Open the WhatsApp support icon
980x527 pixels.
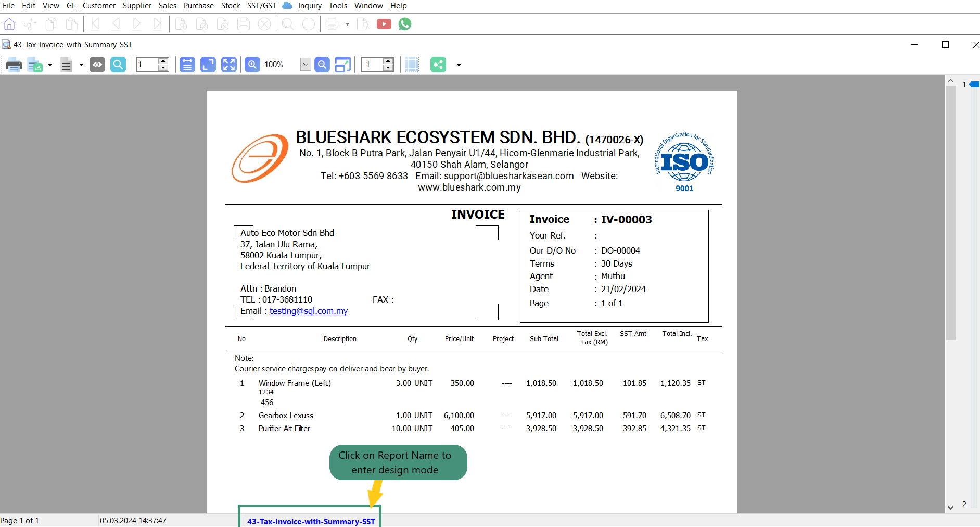pyautogui.click(x=405, y=24)
